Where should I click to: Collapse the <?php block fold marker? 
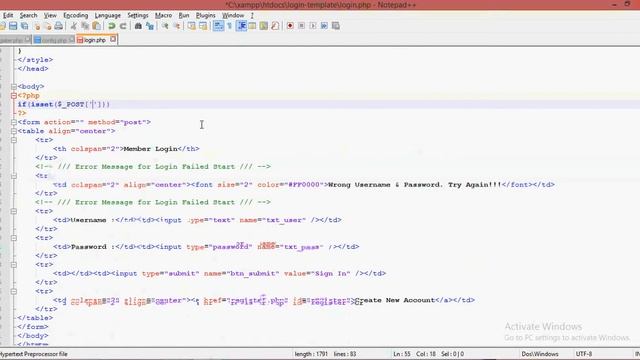click(x=13, y=96)
